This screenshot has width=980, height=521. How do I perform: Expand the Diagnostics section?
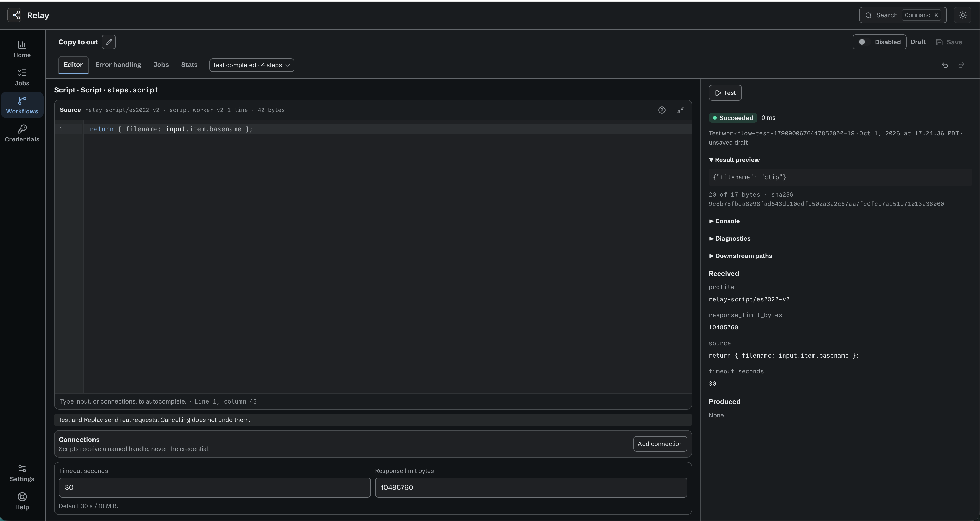[x=730, y=239]
